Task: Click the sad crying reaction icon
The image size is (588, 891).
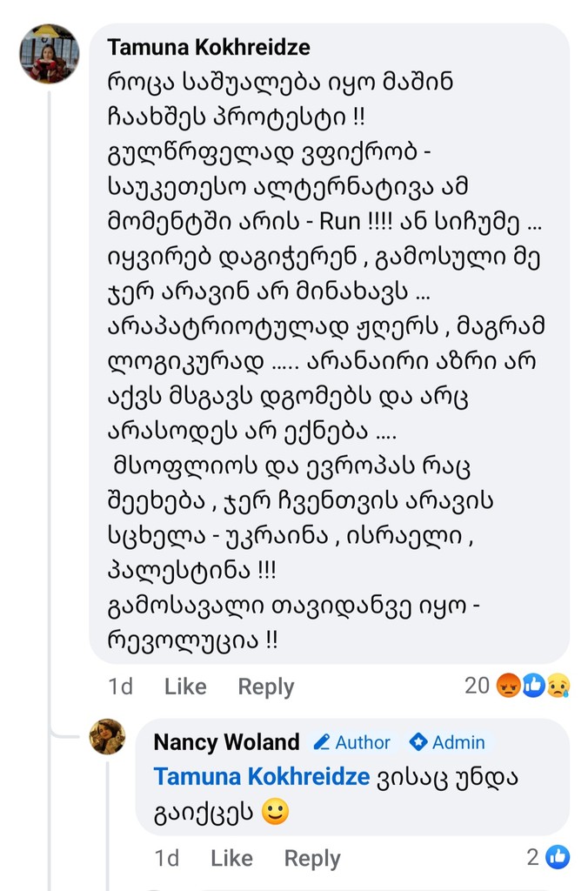Action: coord(558,687)
